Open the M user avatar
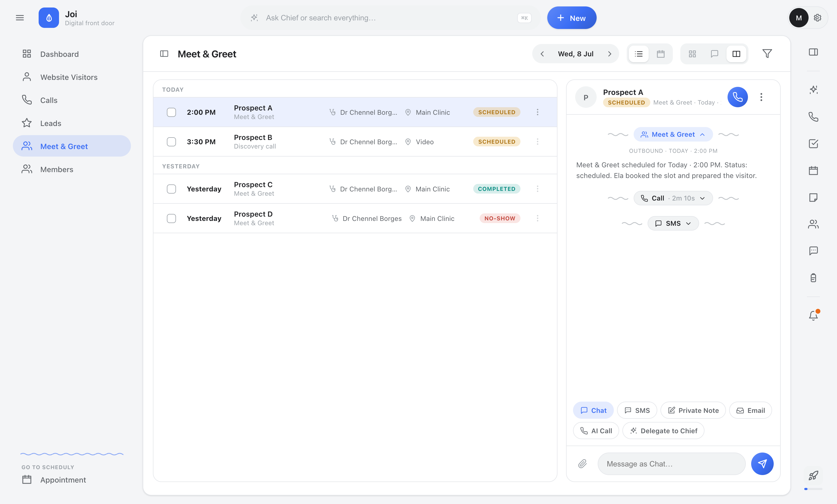Screen dimensions: 837x504 click(x=799, y=18)
